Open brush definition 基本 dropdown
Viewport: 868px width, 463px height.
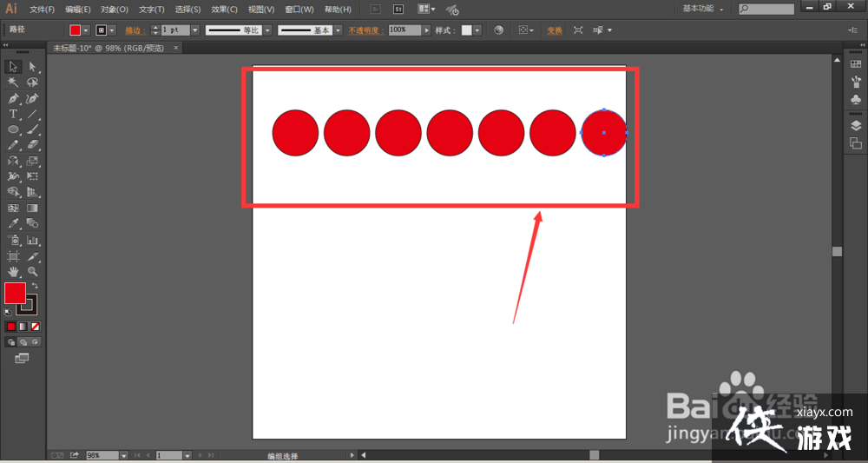pos(339,30)
